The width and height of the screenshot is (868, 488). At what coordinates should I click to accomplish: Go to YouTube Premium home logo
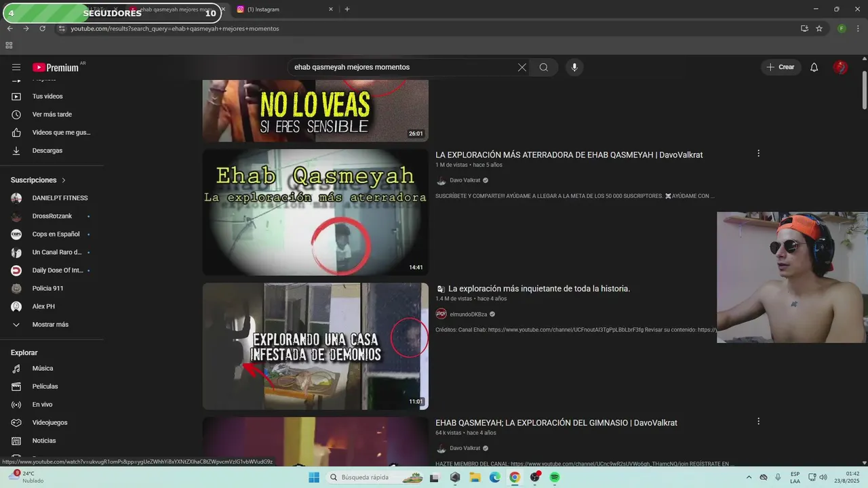(x=56, y=67)
